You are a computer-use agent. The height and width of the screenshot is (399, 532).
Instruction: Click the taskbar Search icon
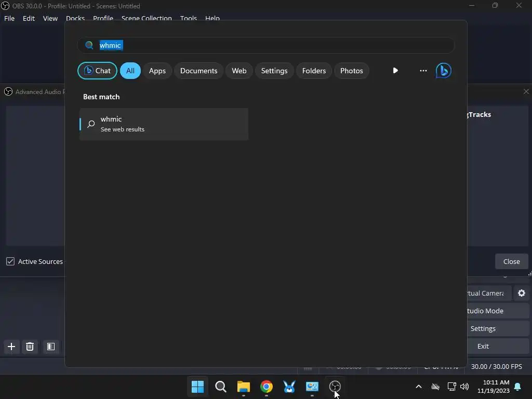[220, 387]
